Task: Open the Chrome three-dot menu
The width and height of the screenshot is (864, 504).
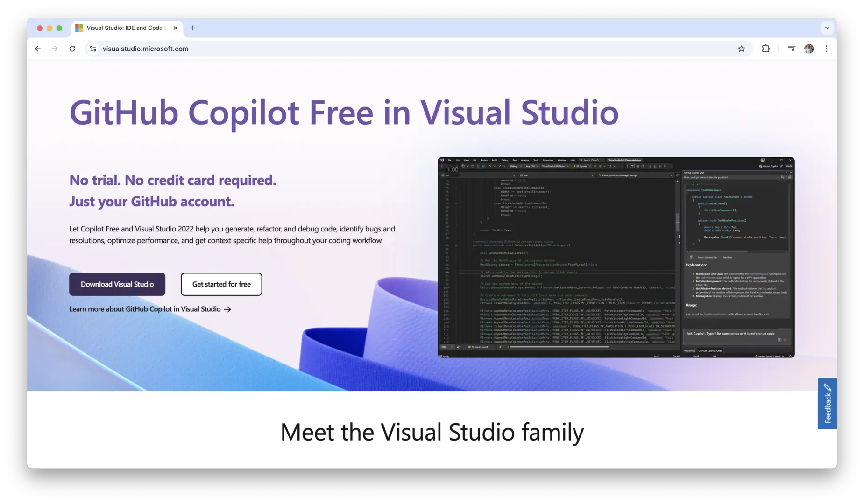Action: click(826, 49)
